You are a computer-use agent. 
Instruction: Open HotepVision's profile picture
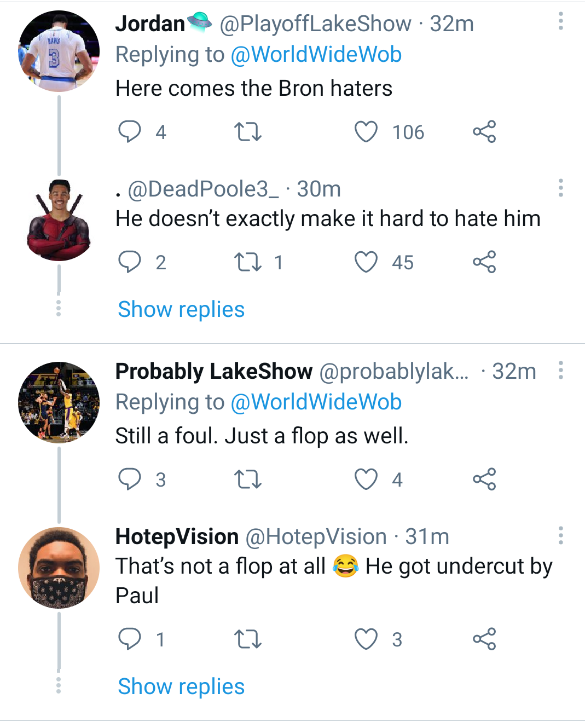(x=59, y=568)
